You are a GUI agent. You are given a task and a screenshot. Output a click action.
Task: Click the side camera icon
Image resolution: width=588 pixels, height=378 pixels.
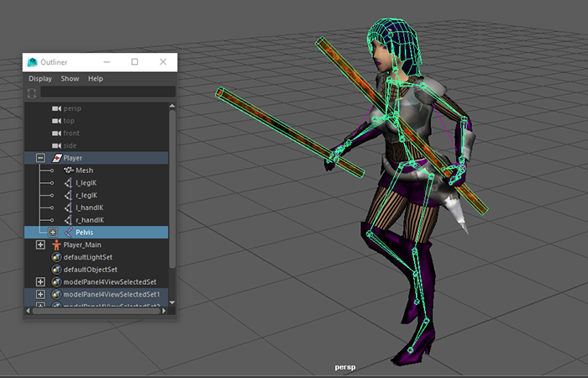click(56, 145)
